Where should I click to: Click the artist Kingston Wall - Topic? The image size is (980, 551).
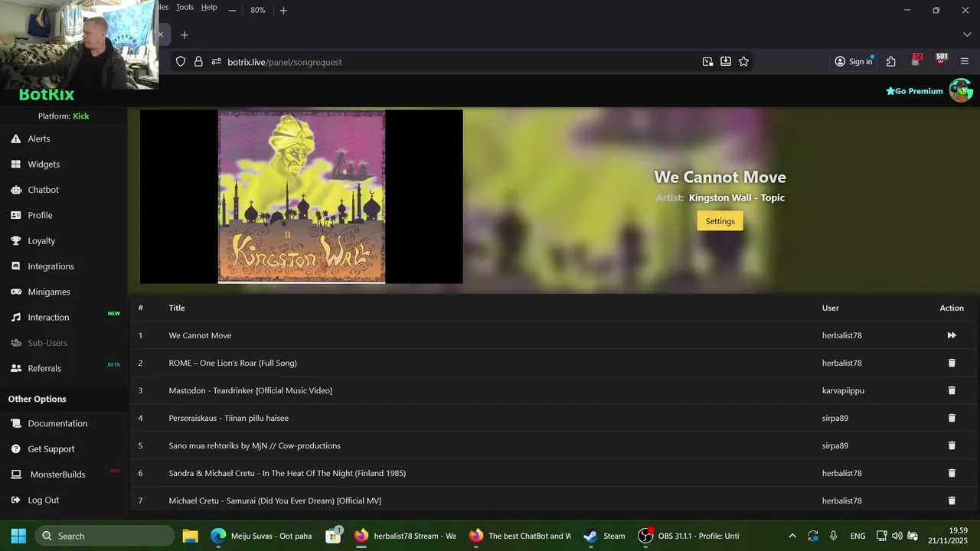tap(737, 197)
